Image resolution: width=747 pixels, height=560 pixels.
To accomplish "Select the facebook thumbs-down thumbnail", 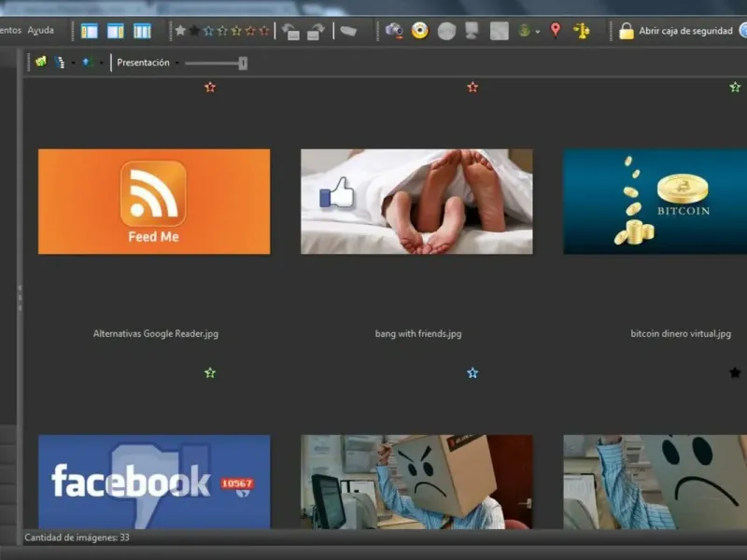I will [154, 482].
